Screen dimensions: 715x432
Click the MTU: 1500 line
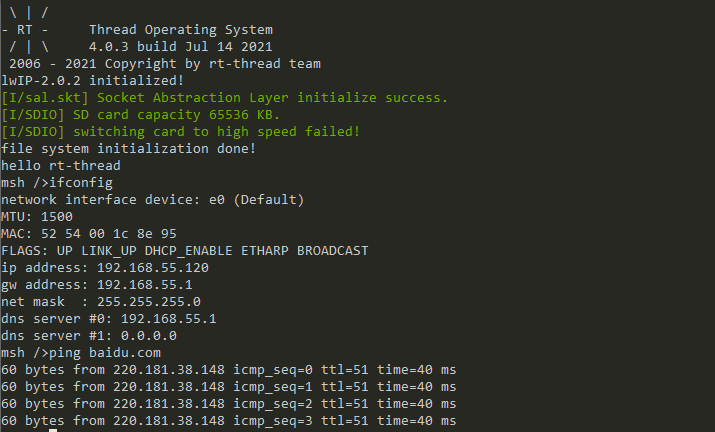coord(37,217)
